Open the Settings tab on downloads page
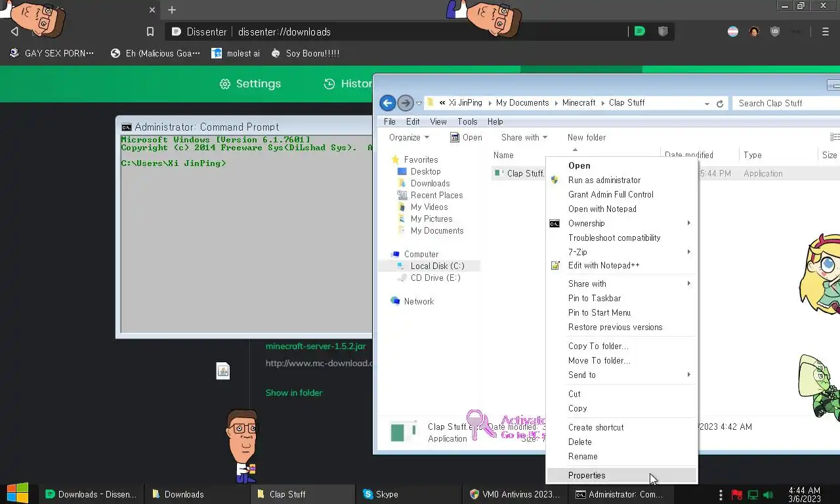The height and width of the screenshot is (504, 840). click(x=250, y=83)
